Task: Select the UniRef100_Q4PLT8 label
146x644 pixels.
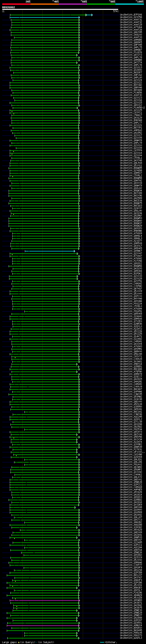Action: point(131,58)
